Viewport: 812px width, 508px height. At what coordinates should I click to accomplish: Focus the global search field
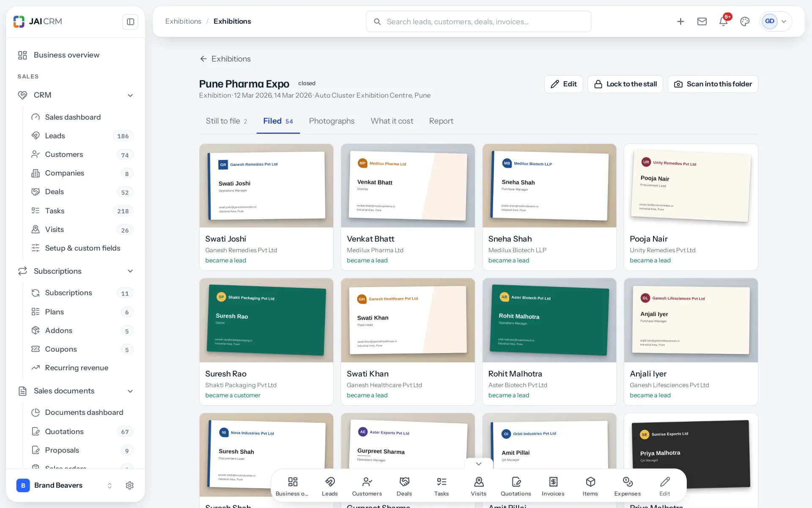[479, 22]
